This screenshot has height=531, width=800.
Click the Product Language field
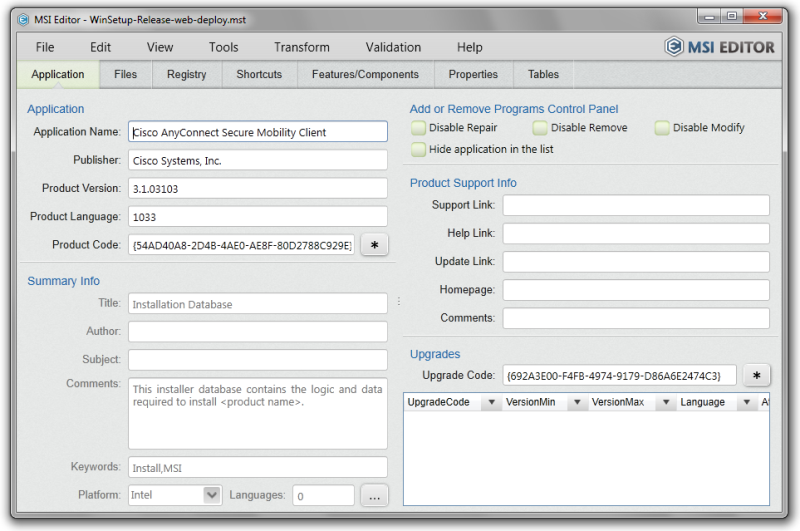[x=258, y=217]
